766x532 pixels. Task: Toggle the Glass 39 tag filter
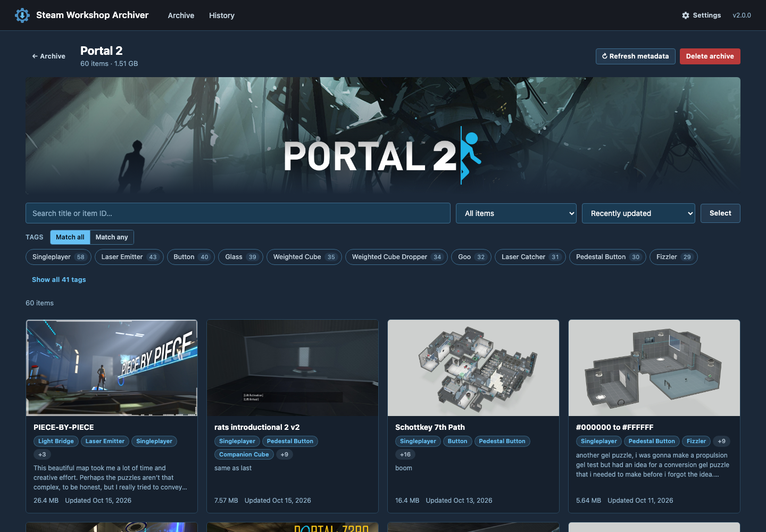click(241, 257)
